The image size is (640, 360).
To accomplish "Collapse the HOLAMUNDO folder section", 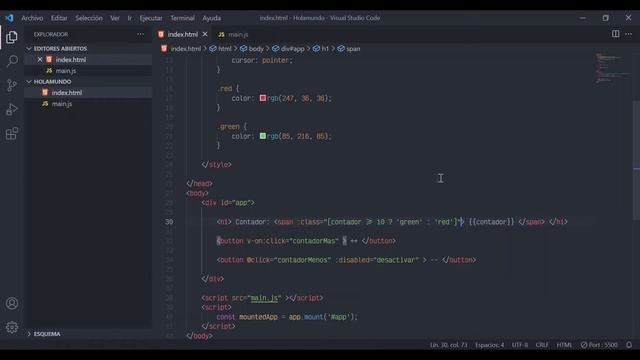I will (x=52, y=82).
